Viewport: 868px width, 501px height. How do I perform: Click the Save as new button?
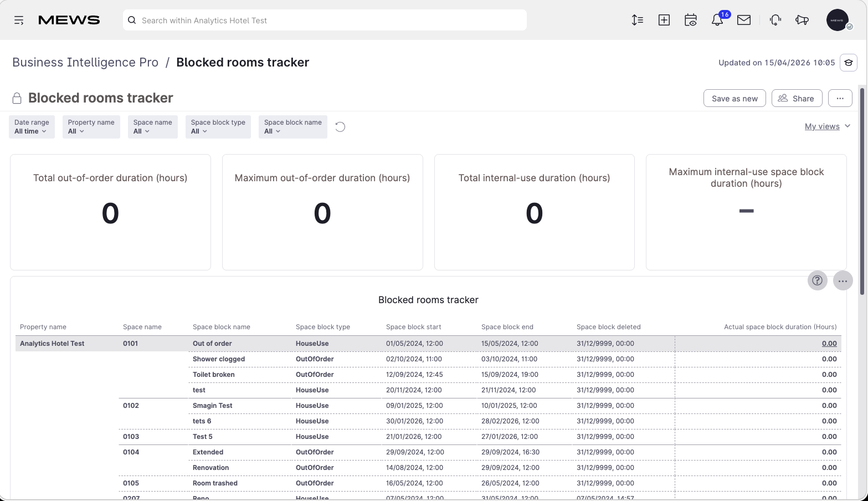pos(735,98)
